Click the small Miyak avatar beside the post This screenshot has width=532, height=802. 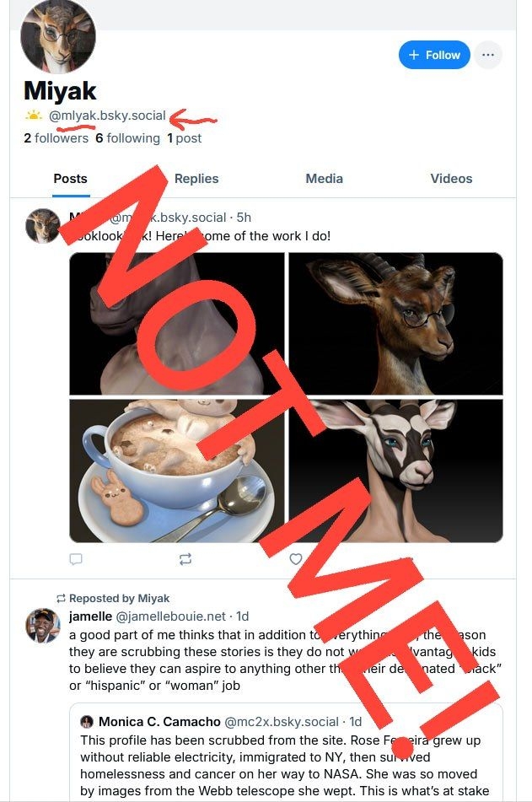(x=43, y=226)
